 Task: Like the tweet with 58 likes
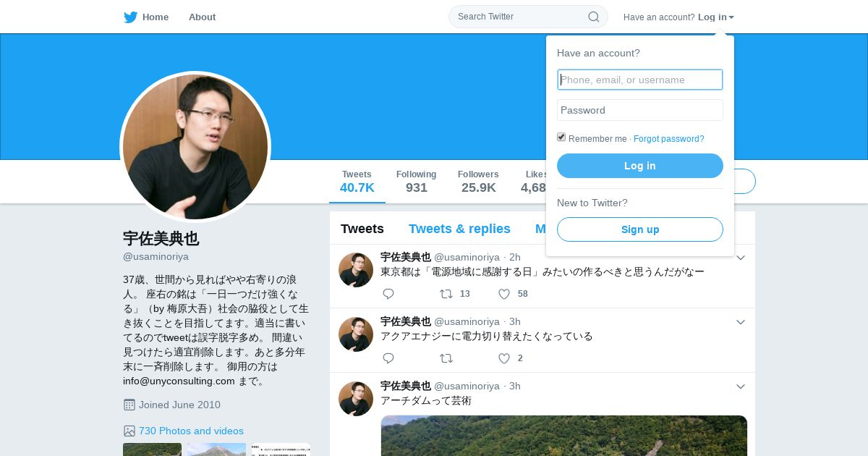[x=504, y=294]
